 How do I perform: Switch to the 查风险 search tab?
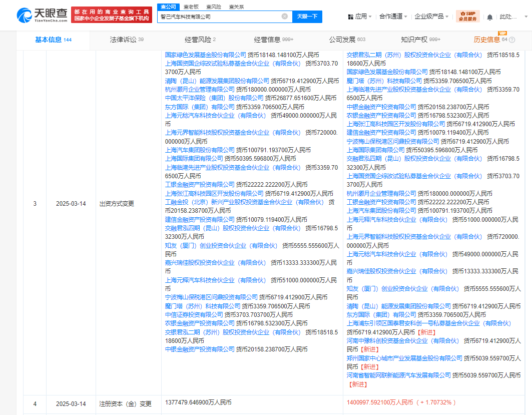pyautogui.click(x=213, y=7)
